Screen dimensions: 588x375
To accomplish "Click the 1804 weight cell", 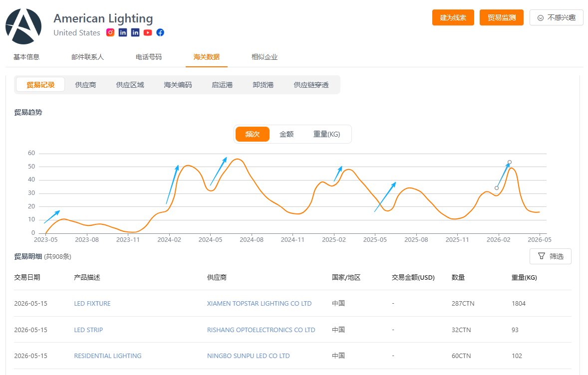I will click(519, 304).
